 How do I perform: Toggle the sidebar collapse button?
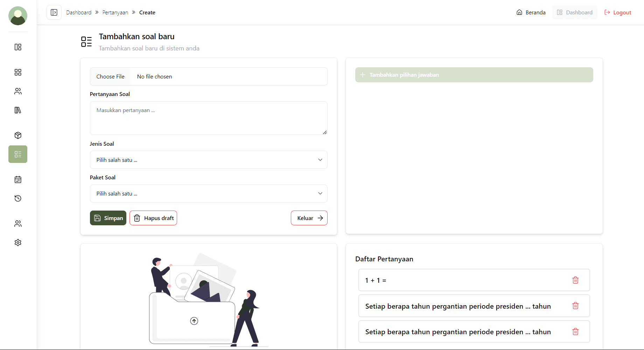[x=54, y=12]
